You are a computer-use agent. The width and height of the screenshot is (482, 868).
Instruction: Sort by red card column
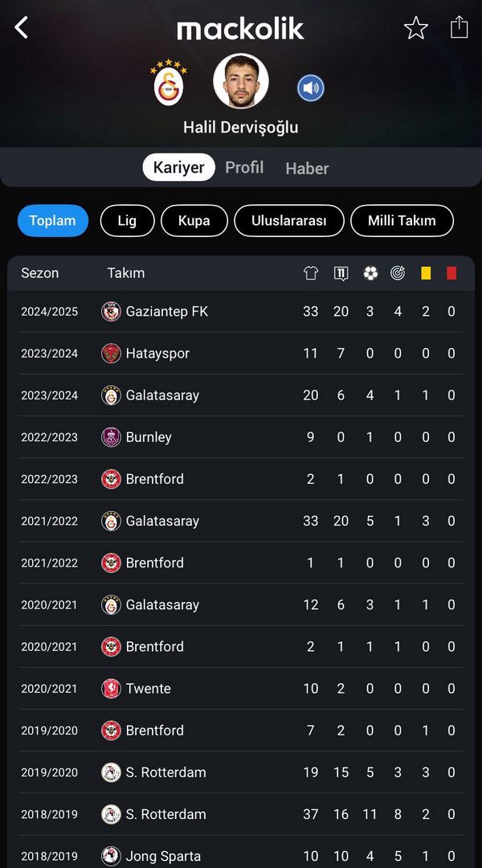(451, 273)
